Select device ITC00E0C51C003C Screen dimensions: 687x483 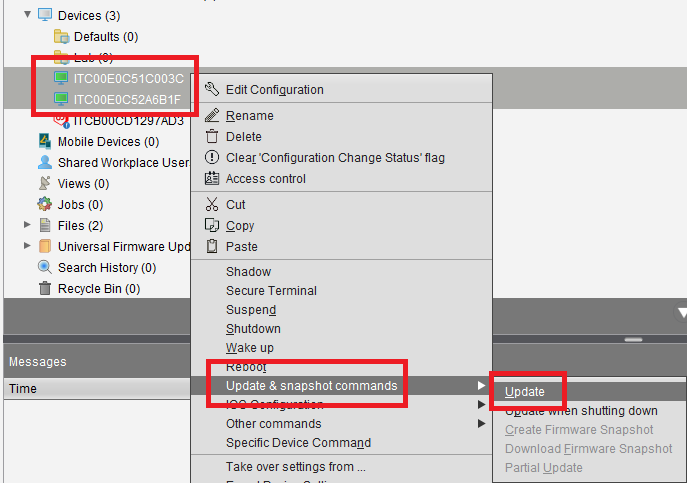(128, 78)
